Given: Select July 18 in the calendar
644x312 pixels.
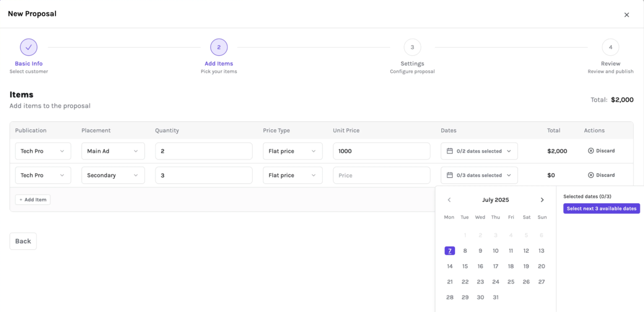Looking at the screenshot, I should [x=511, y=266].
